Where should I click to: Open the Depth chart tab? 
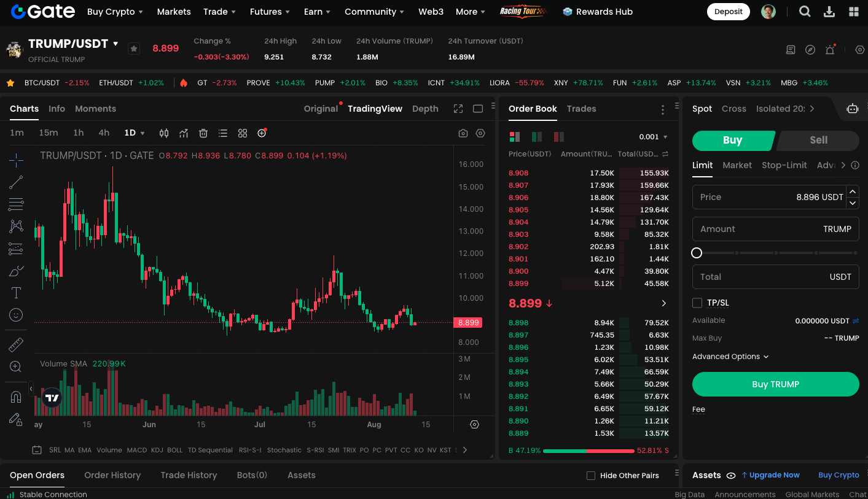coord(425,109)
